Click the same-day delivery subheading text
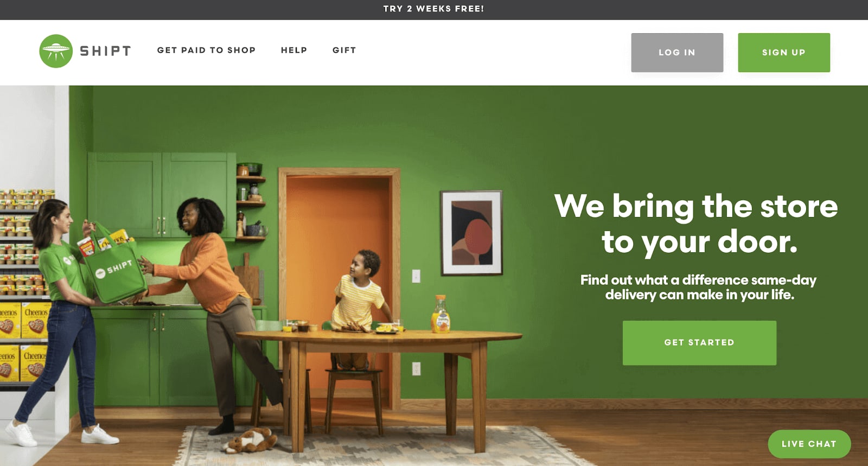Image resolution: width=868 pixels, height=466 pixels. [698, 287]
